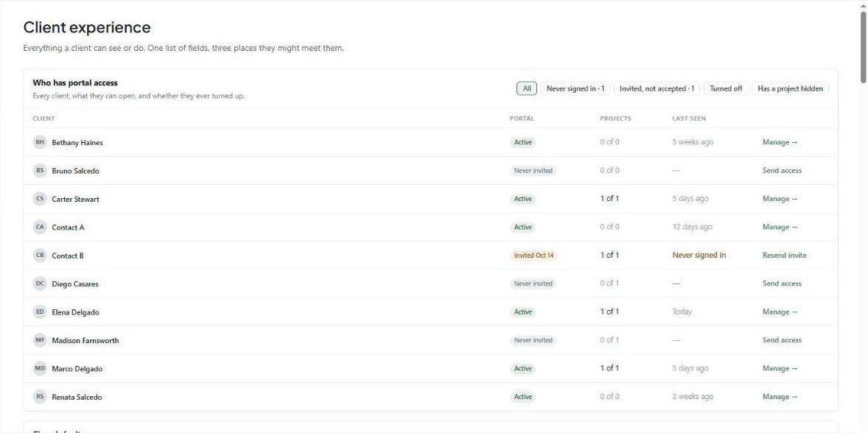
Task: Click Diego Casares's Never invited badge
Action: pyautogui.click(x=533, y=284)
